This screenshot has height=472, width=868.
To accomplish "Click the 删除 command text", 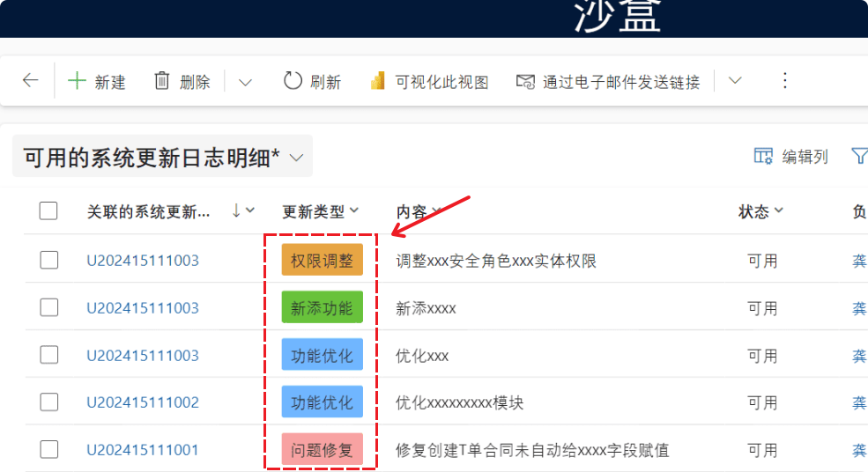I will tap(195, 83).
